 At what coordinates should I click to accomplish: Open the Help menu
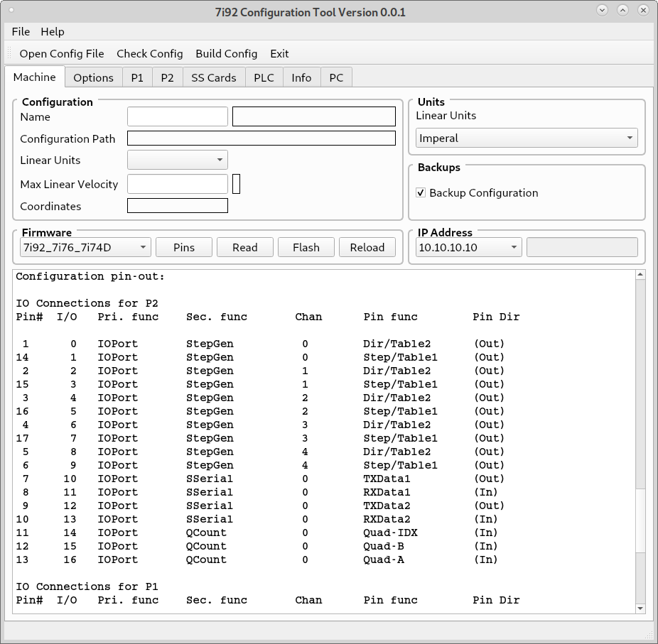[53, 32]
